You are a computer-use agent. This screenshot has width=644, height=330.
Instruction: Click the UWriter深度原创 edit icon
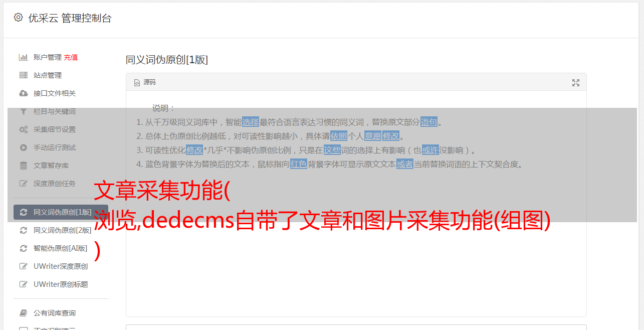pos(23,266)
